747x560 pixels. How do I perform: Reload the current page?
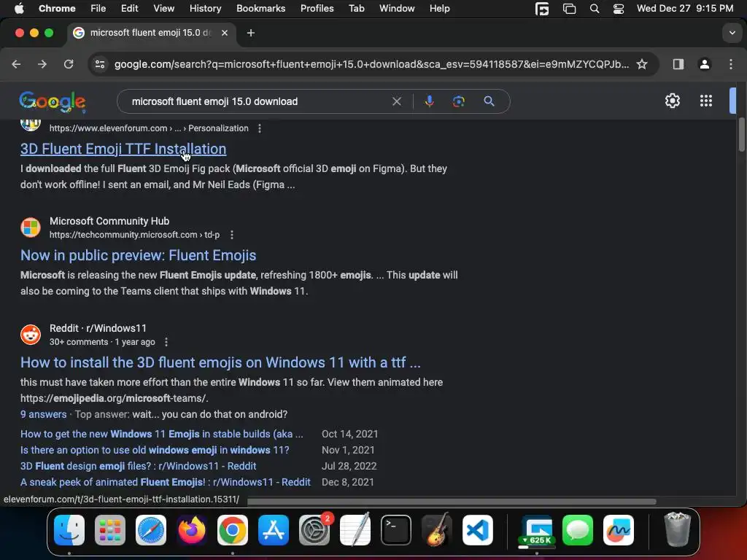(x=69, y=64)
